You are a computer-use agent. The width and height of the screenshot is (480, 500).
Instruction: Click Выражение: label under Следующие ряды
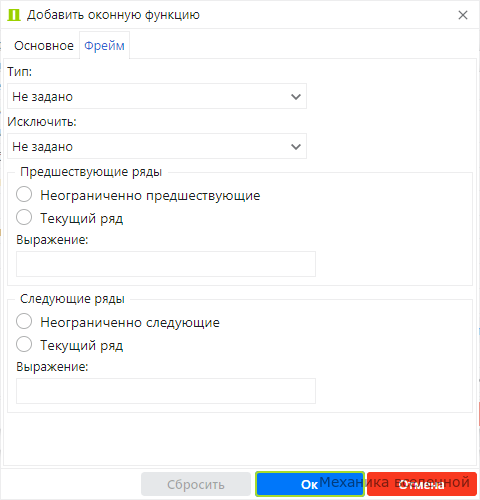tap(52, 367)
